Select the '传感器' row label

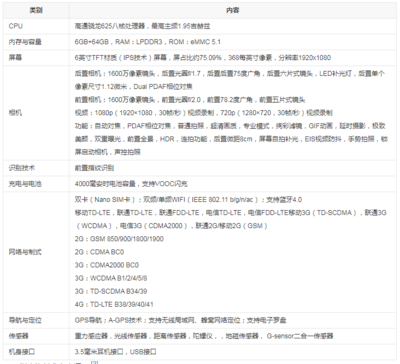18,336
